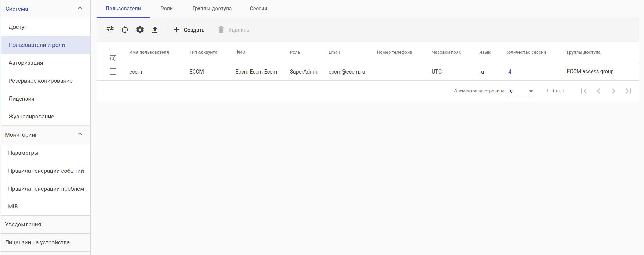Open the items per page dropdown

point(520,91)
